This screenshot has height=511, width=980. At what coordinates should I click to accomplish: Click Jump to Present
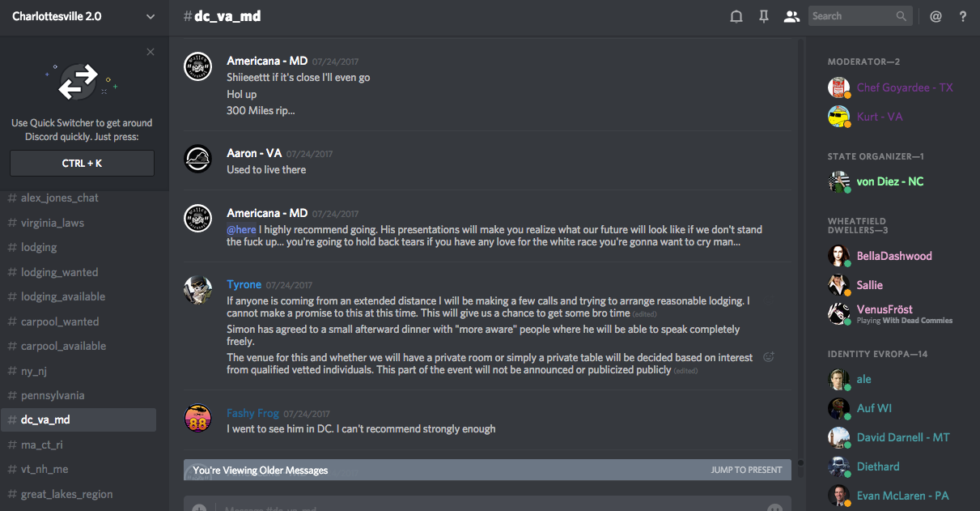746,470
